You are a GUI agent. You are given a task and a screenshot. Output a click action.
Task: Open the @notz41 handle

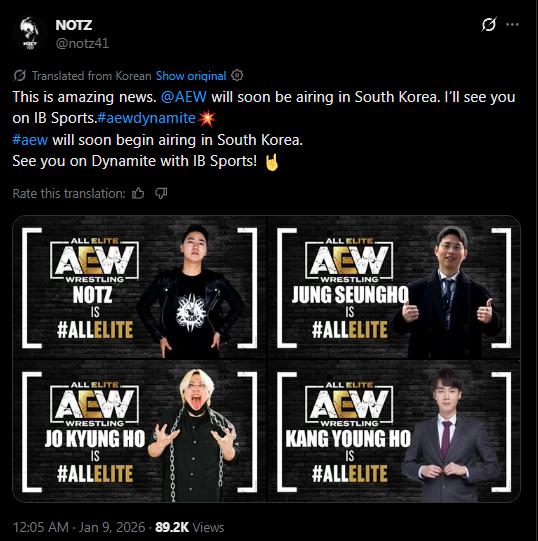82,43
